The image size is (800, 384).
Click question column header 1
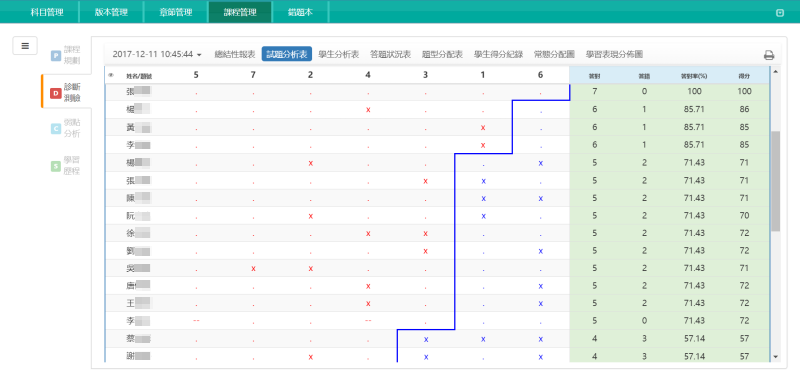[483, 75]
